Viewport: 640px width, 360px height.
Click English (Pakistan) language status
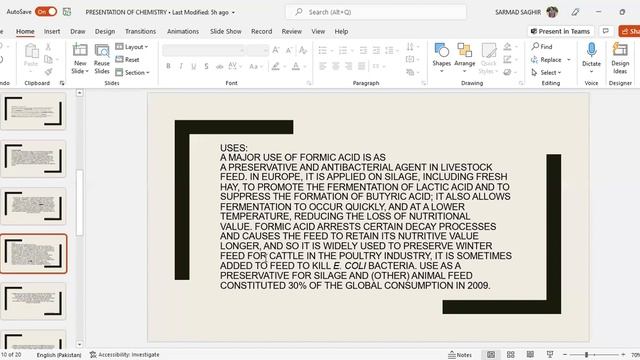(59, 355)
